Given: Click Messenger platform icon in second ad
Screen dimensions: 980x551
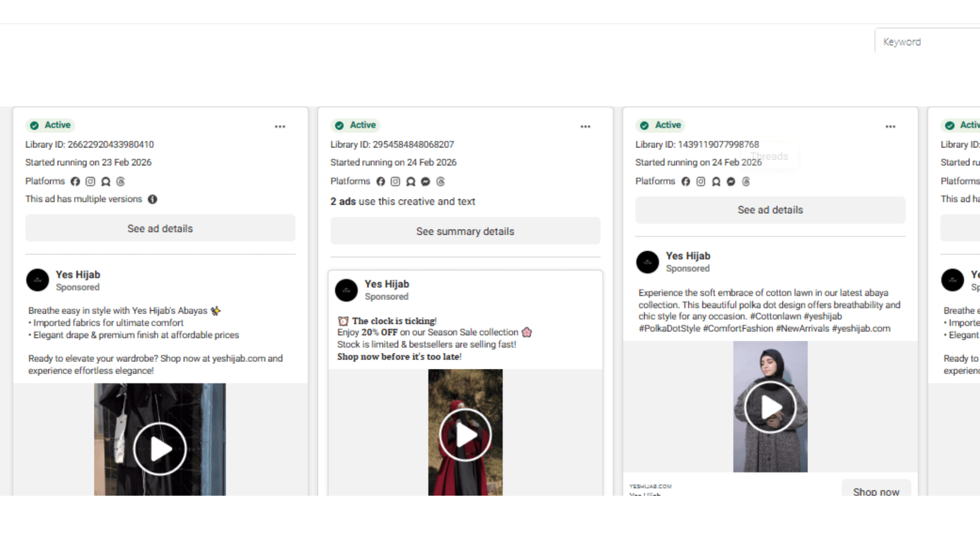Looking at the screenshot, I should (426, 182).
